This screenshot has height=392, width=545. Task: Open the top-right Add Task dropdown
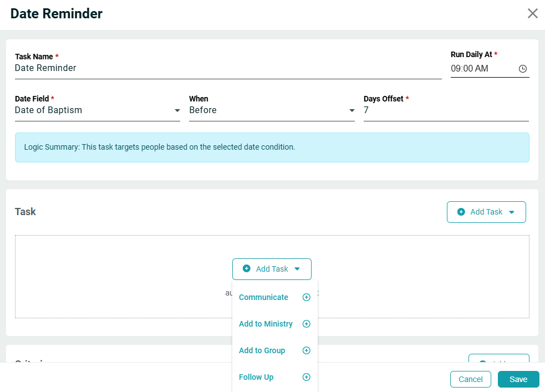486,212
